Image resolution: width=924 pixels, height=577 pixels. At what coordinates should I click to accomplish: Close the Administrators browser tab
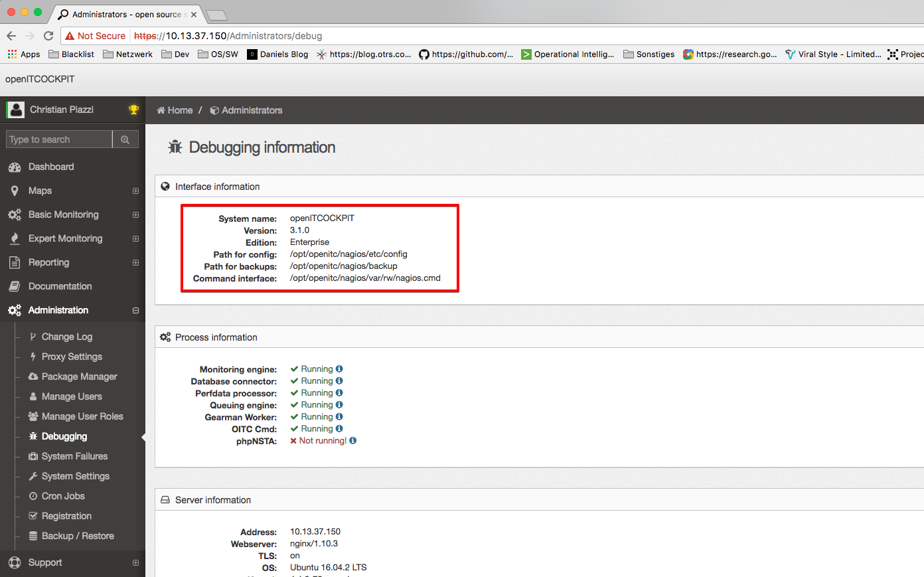[194, 15]
